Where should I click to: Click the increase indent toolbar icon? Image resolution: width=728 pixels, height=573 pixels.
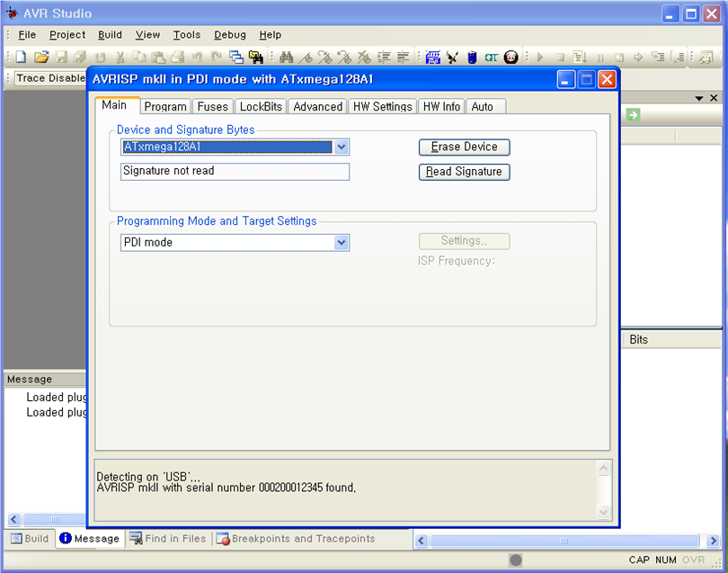click(384, 58)
